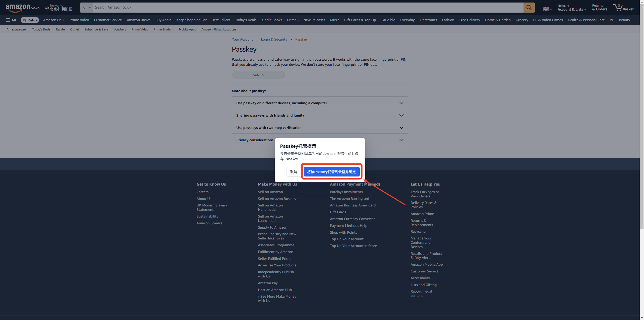This screenshot has height=320, width=644.
Task: Open Amazon Pay footer link
Action: [268, 283]
